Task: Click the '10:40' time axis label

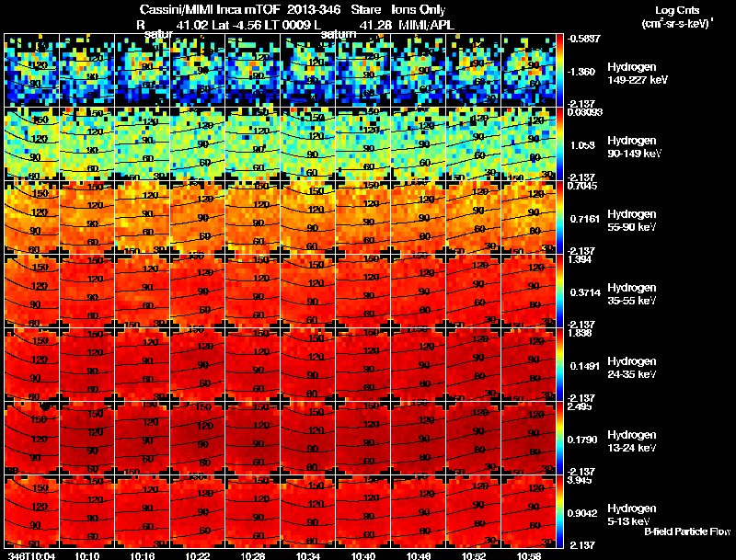Action: [x=363, y=556]
